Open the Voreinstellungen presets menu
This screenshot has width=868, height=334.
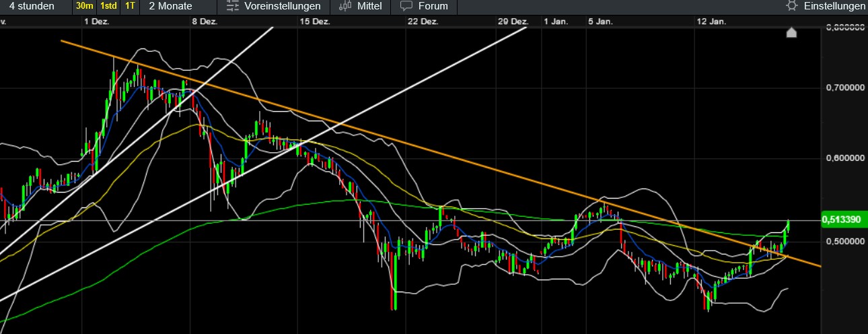(x=282, y=6)
